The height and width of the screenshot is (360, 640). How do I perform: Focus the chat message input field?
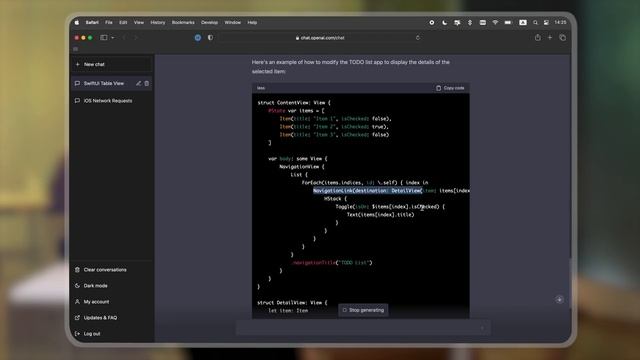tap(363, 328)
